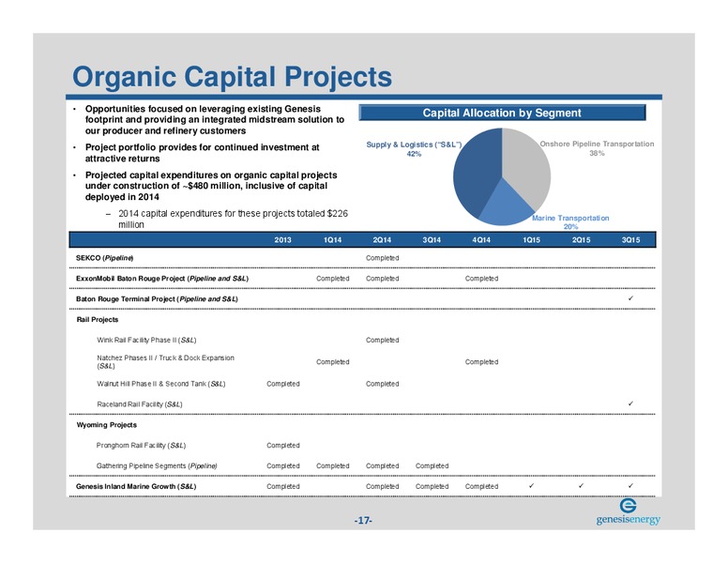Image resolution: width=728 pixels, height=563 pixels.
Task: Click the Walnut Hill Phase II row label
Action: [x=161, y=384]
